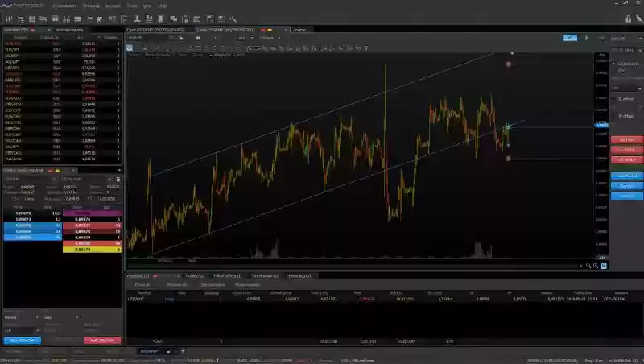This screenshot has height=364, width=644.
Task: Click the purple highlighted row in market depth
Action: pos(92,213)
